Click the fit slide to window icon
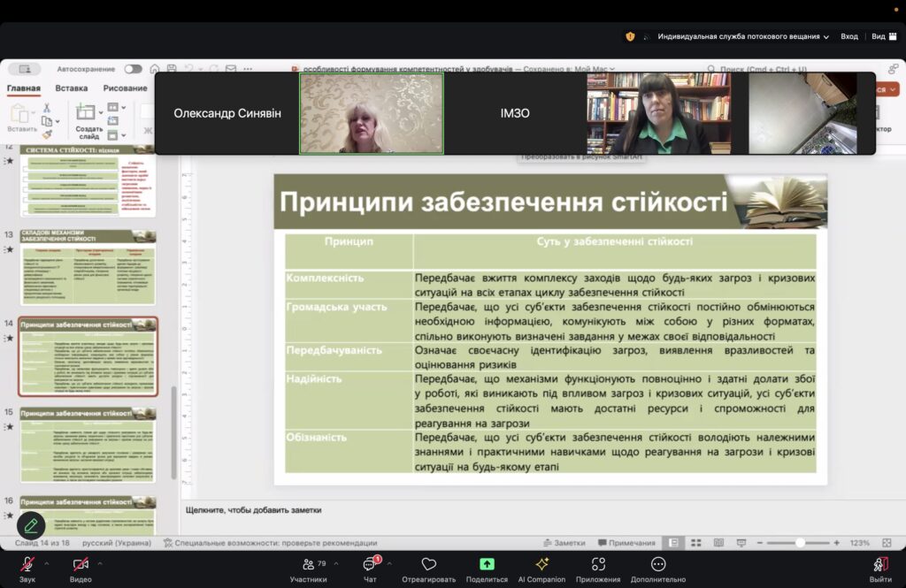 [887, 543]
